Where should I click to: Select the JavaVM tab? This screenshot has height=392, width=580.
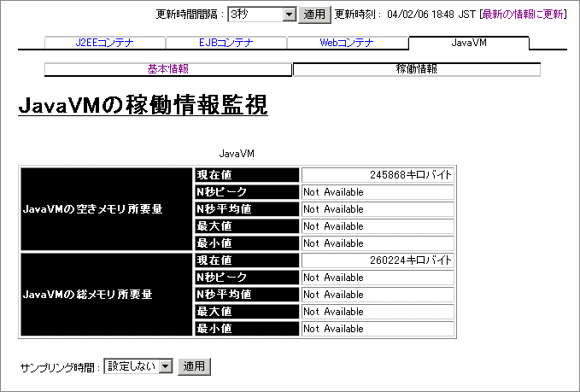pos(468,43)
